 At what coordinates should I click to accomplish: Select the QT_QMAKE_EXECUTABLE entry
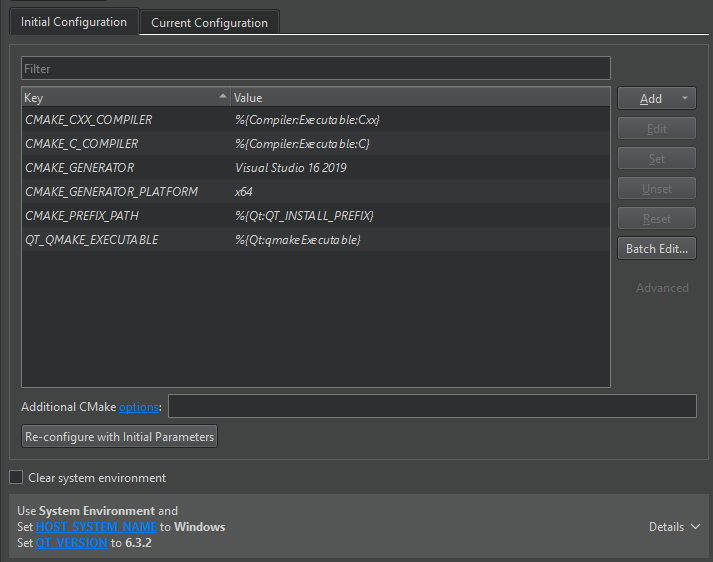[x=92, y=240]
